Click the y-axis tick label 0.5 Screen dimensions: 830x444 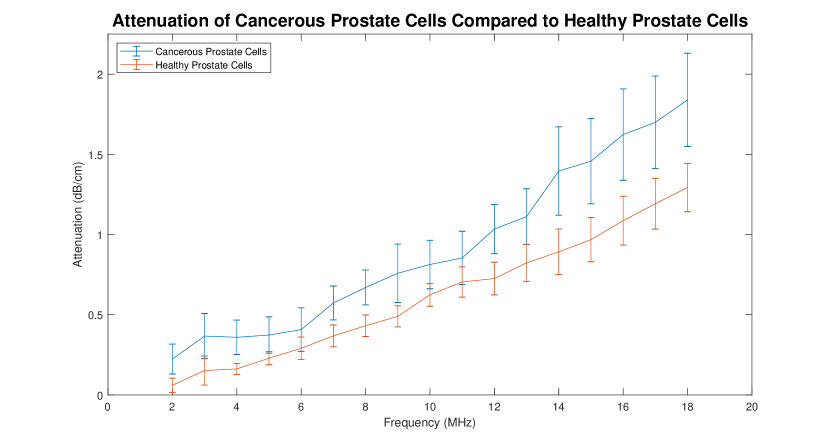(93, 315)
